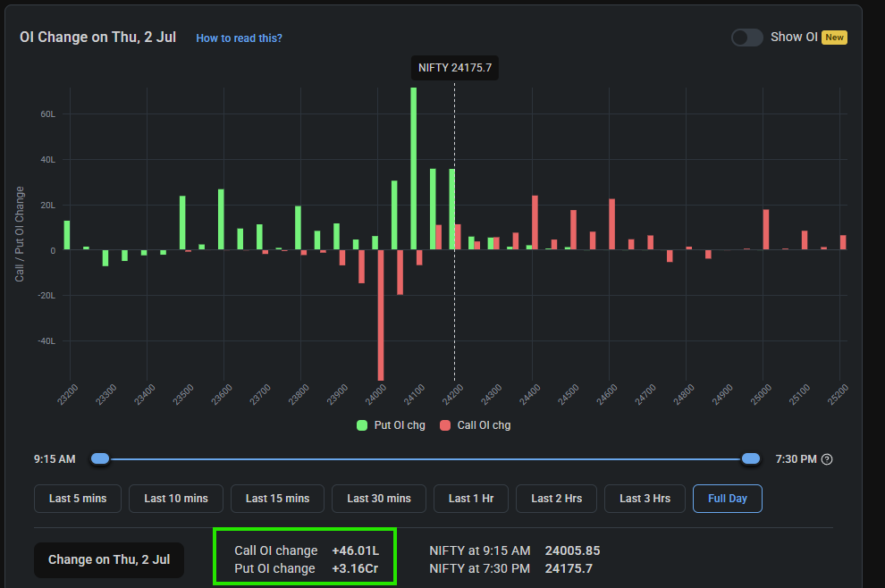Click the -40L y-axis label
Image resolution: width=885 pixels, height=588 pixels.
pos(46,341)
